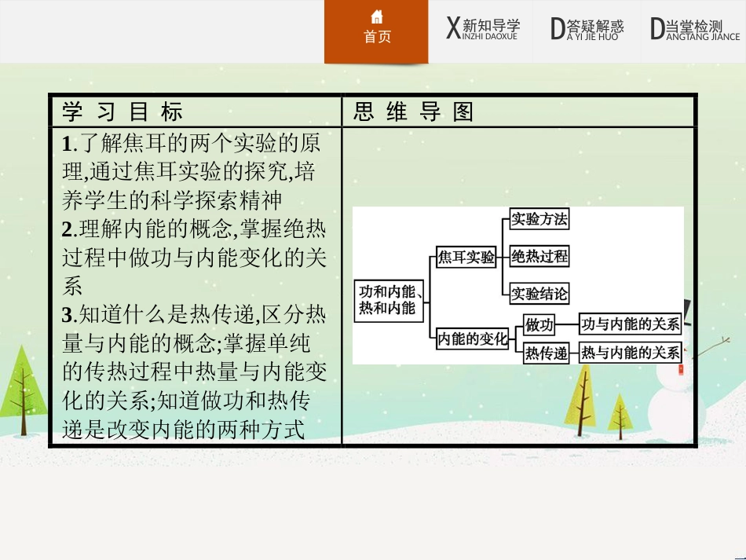Open the 首页 tab
The height and width of the screenshot is (560, 746).
pyautogui.click(x=376, y=31)
